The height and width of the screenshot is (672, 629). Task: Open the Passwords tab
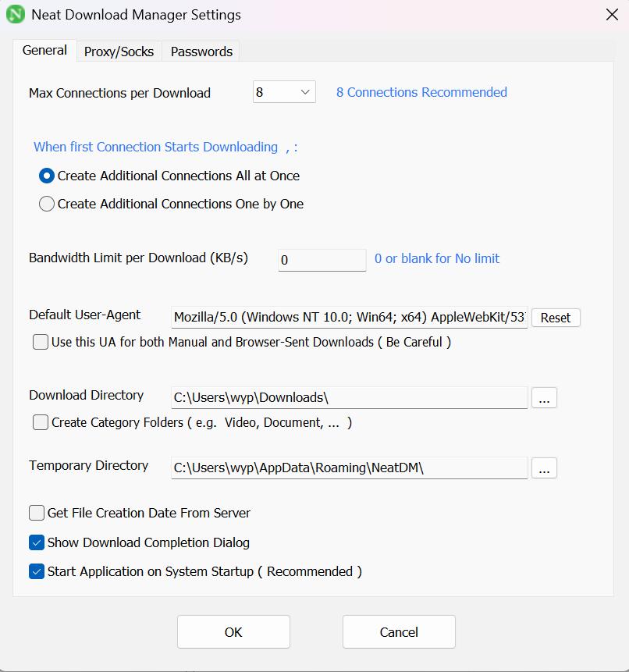tap(201, 52)
